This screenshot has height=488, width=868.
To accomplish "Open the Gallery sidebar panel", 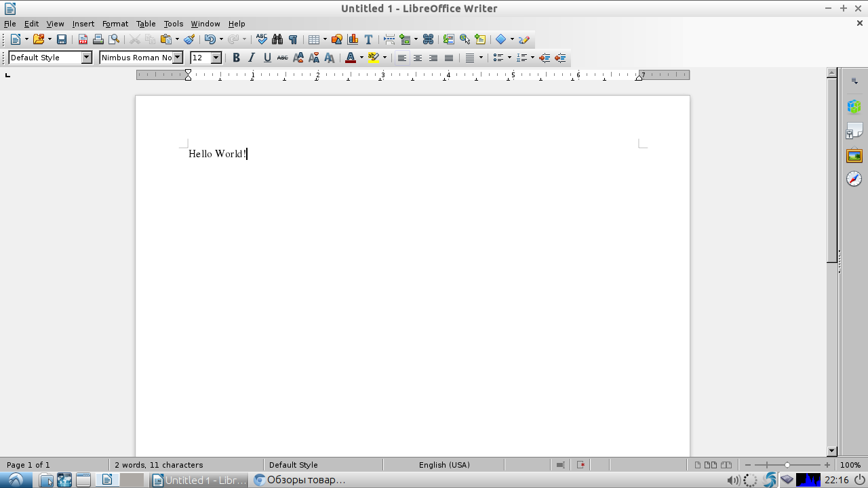I will click(854, 155).
